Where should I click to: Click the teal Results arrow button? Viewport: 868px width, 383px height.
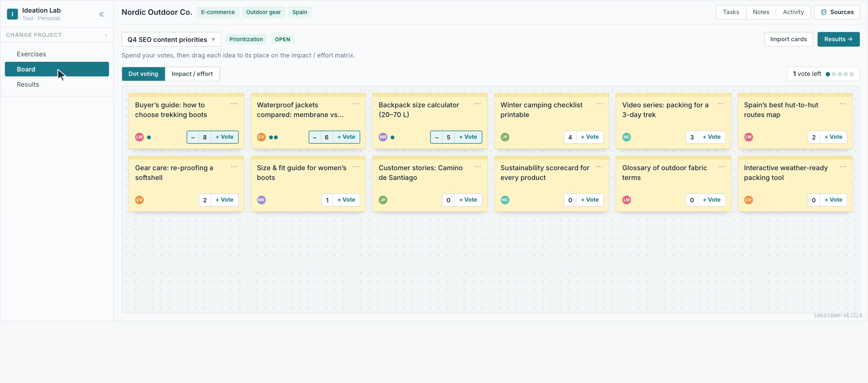pos(838,39)
